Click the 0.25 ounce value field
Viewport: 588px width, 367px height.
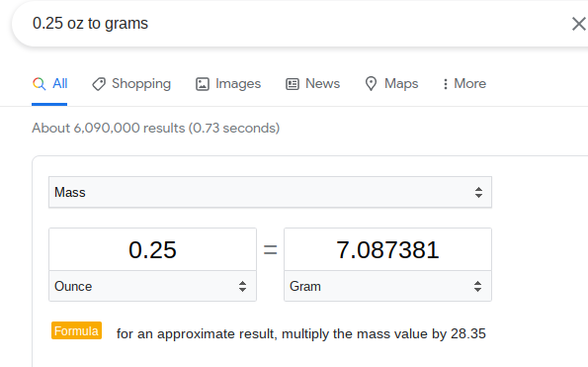[x=152, y=249]
